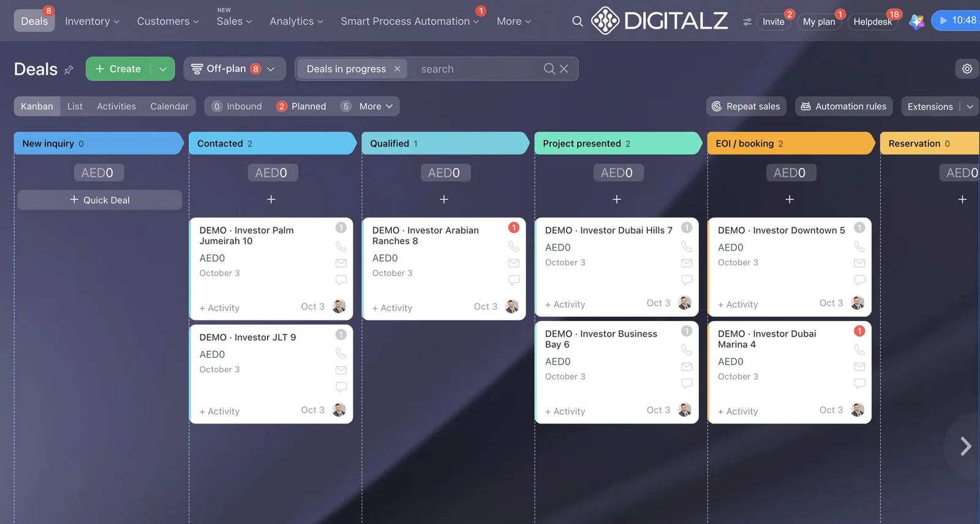Toggle the Planned counter filter
Screen dimensions: 980x524
(x=301, y=106)
